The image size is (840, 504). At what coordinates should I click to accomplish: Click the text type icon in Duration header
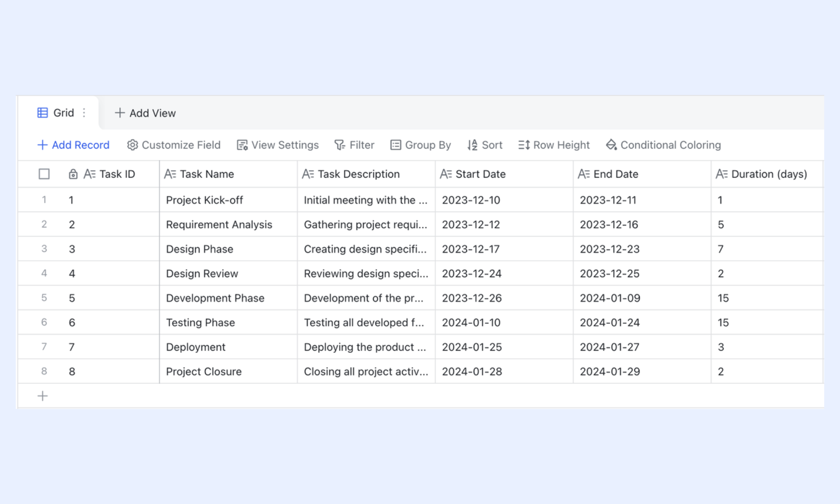tap(722, 174)
